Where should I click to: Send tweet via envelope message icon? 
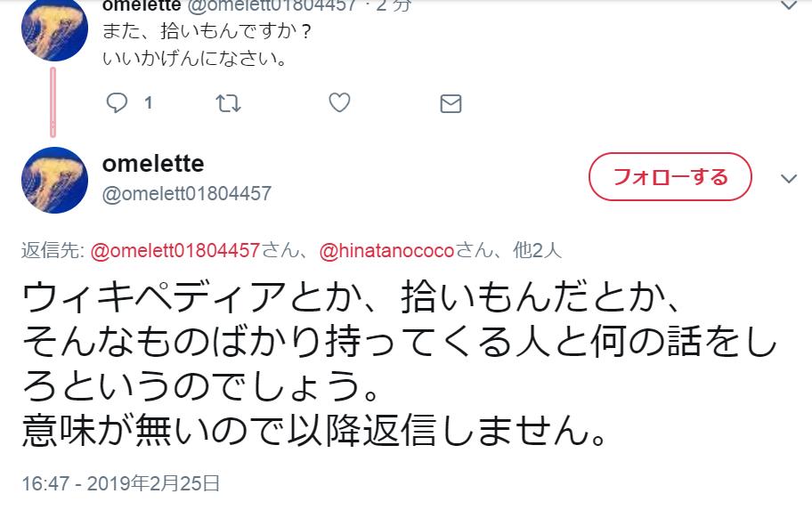click(x=451, y=103)
